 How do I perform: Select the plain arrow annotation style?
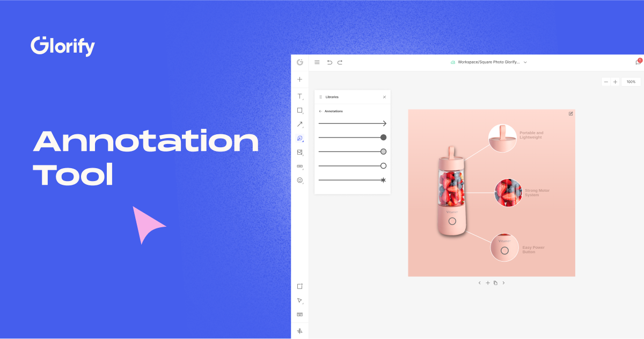click(352, 123)
